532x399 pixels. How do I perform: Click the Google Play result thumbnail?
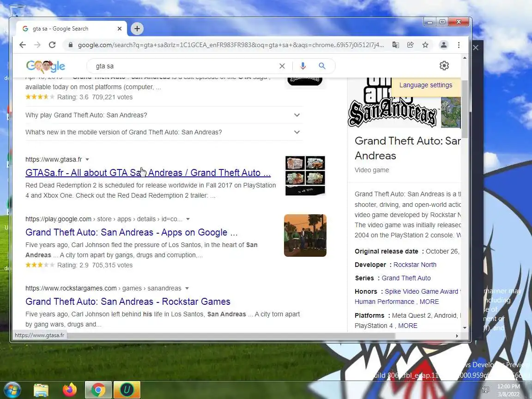click(x=305, y=236)
